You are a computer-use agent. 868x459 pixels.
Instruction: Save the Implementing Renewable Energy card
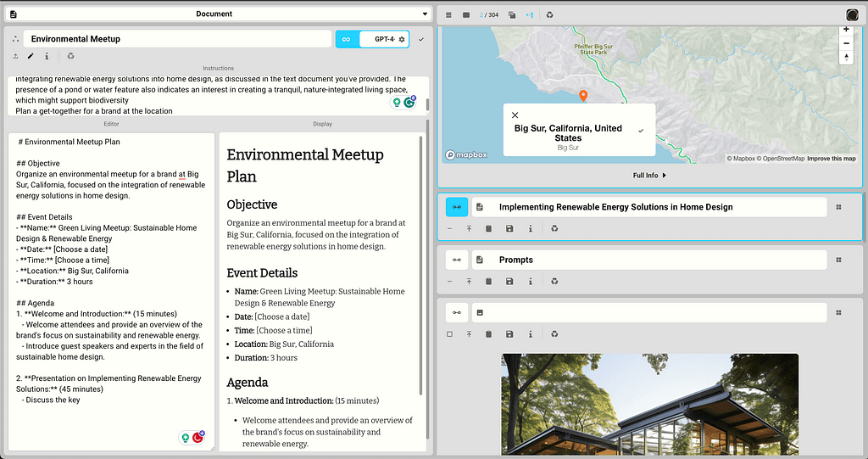(509, 228)
